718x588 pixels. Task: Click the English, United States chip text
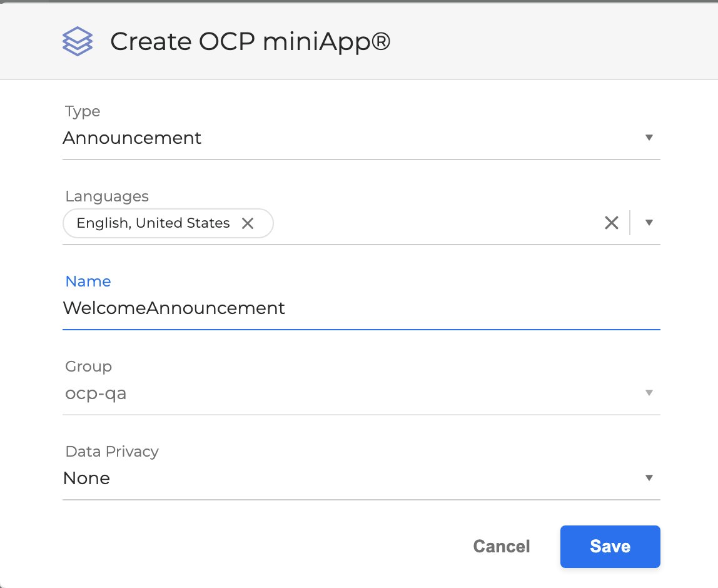153,223
